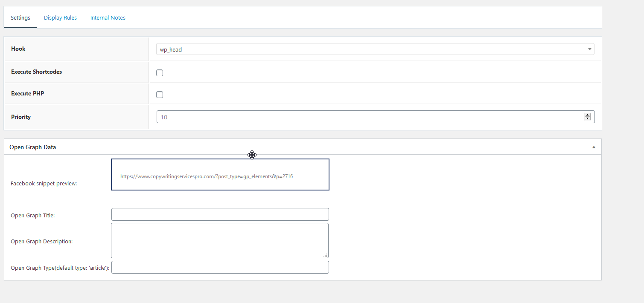Switch to the Display Rules tab
This screenshot has height=303, width=644.
coord(60,18)
